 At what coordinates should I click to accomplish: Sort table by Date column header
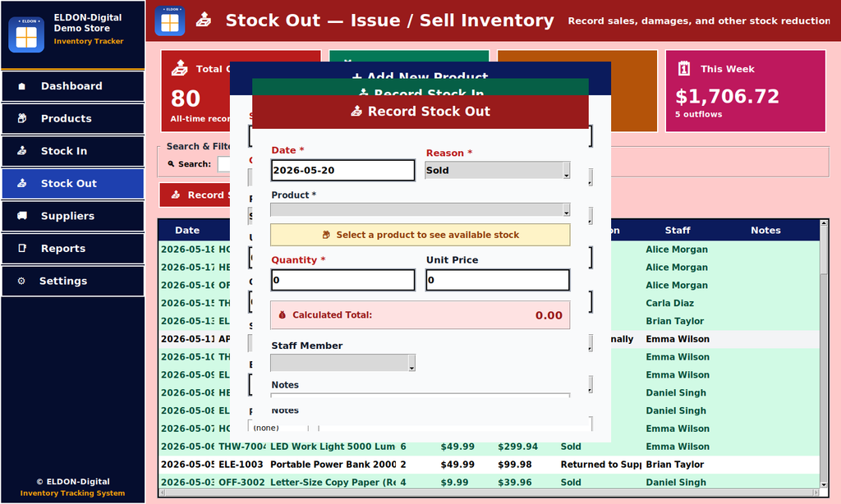[187, 230]
